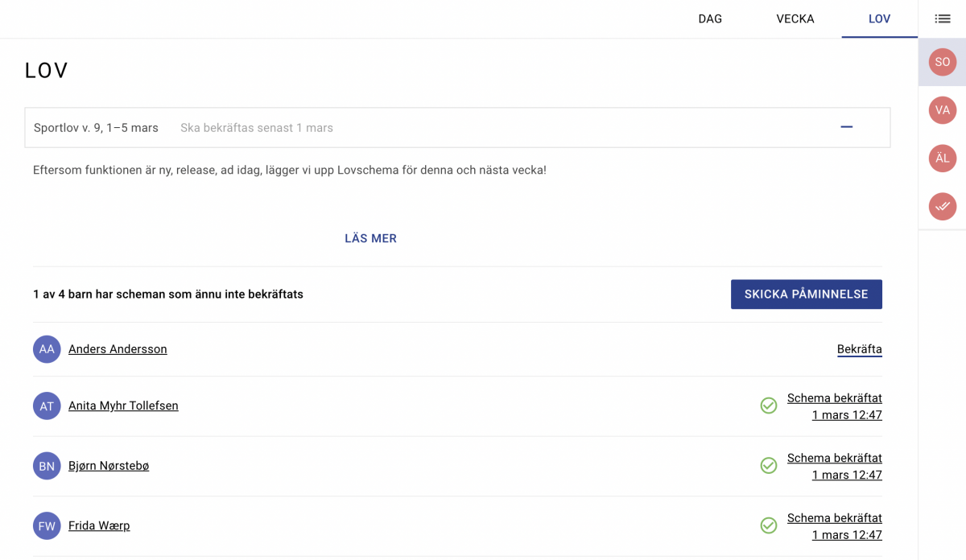Send reminder with SKICKA PÅMINNELSE button

tap(807, 294)
